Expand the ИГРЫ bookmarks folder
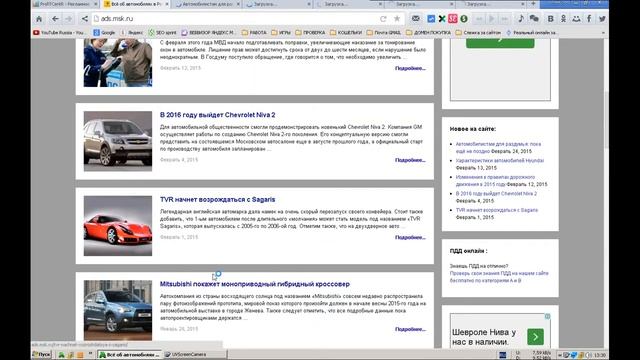The width and height of the screenshot is (640, 360). pyautogui.click(x=281, y=32)
